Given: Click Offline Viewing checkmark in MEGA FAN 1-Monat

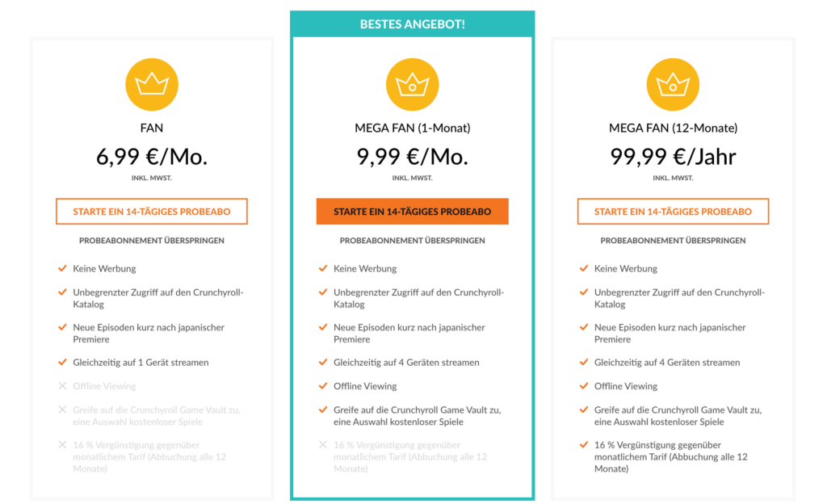Looking at the screenshot, I should [323, 386].
